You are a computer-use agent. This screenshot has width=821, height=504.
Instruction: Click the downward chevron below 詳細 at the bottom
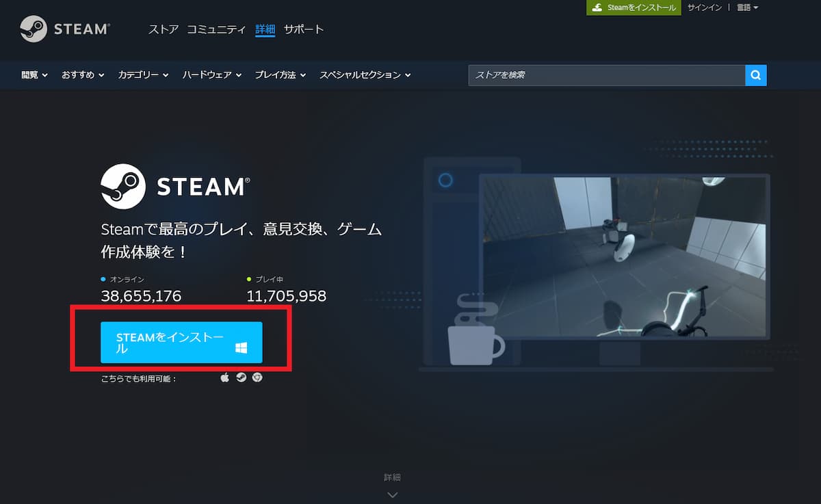[x=393, y=494]
